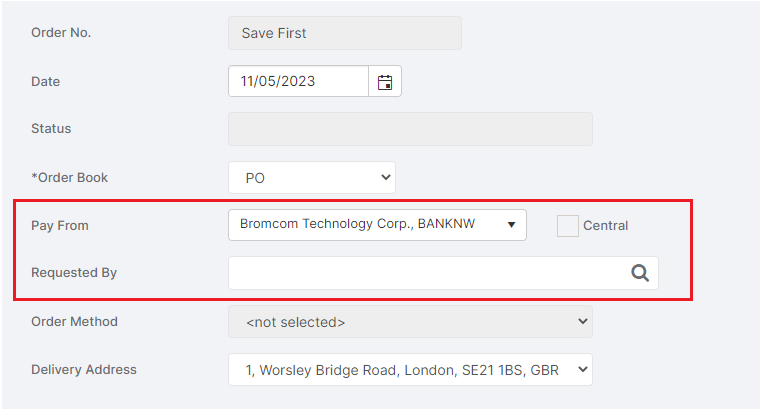This screenshot has height=413, width=760.
Task: Click the Order Method label
Action: 74,322
